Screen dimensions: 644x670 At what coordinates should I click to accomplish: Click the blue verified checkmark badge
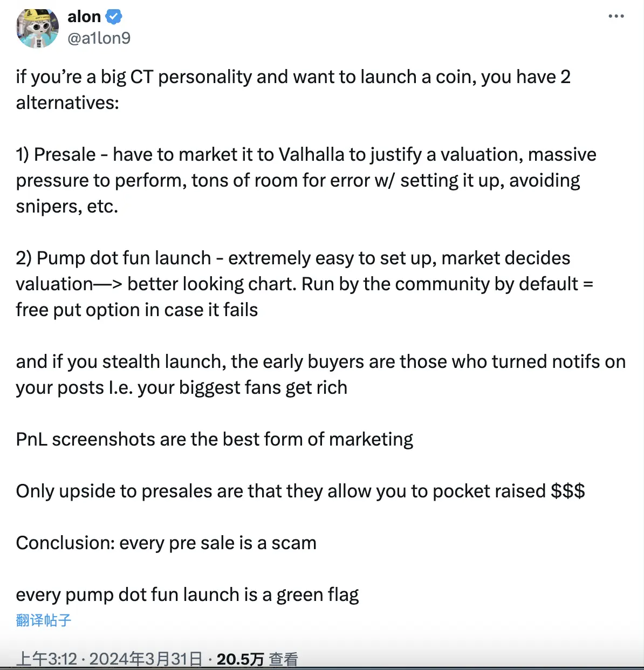coord(113,17)
